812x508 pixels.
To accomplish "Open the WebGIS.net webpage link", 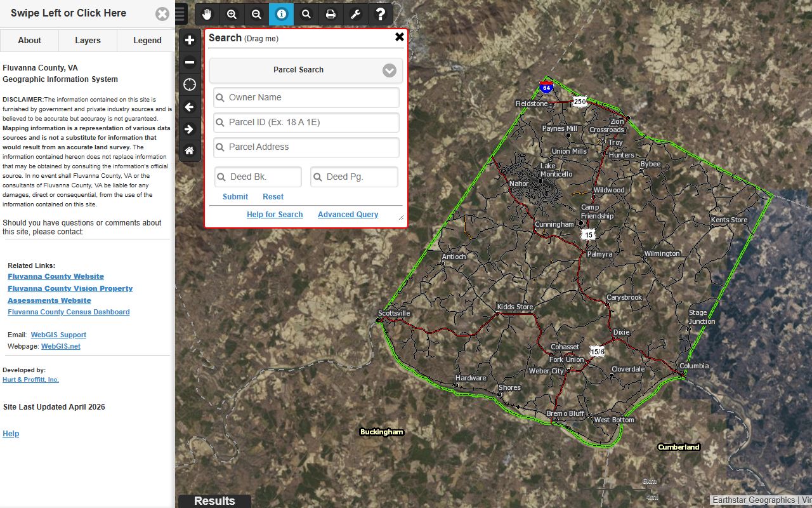I will pyautogui.click(x=61, y=346).
